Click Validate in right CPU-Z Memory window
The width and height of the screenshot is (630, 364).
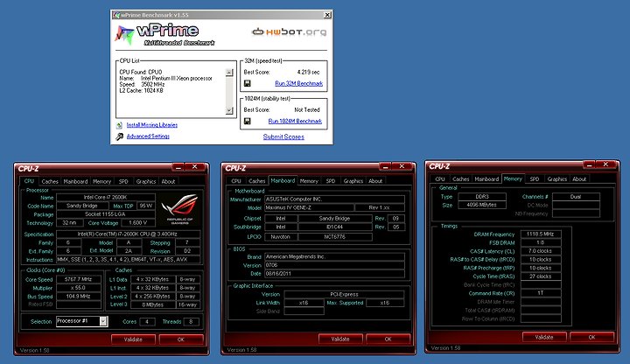(x=544, y=337)
